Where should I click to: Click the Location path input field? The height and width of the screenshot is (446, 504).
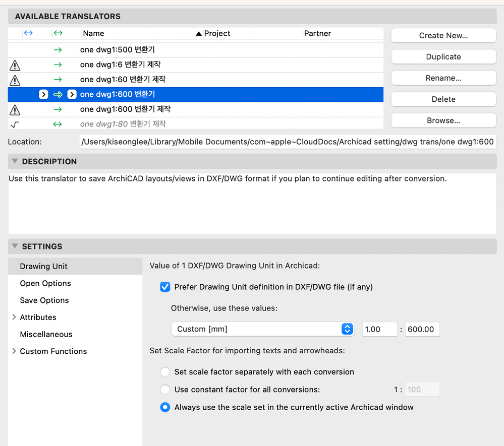[288, 142]
